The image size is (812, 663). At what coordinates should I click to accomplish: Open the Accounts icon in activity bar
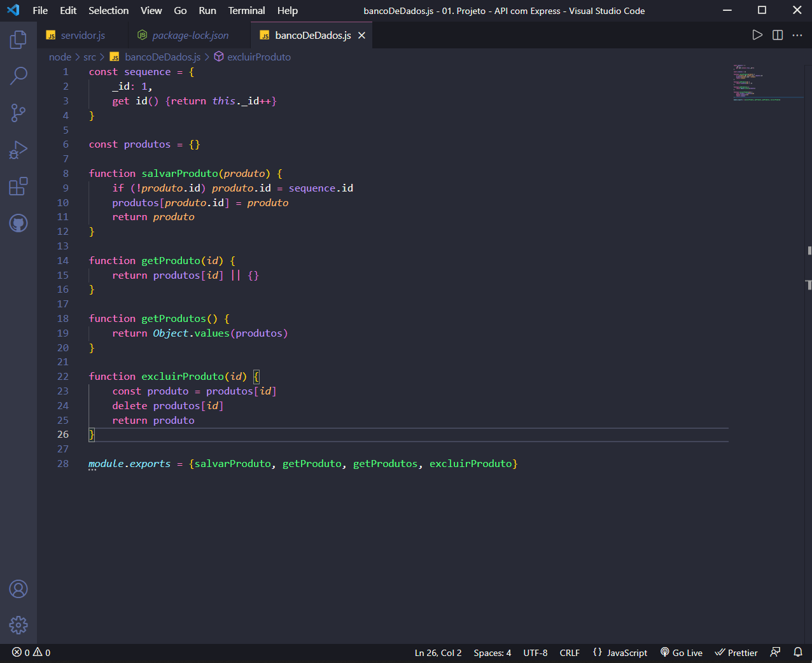[18, 589]
